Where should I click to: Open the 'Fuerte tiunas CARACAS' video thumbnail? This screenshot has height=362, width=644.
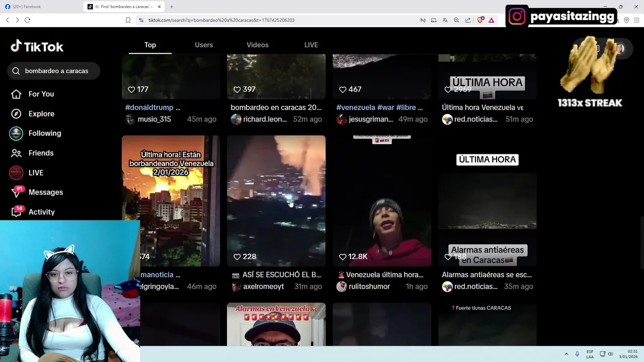pos(488,324)
